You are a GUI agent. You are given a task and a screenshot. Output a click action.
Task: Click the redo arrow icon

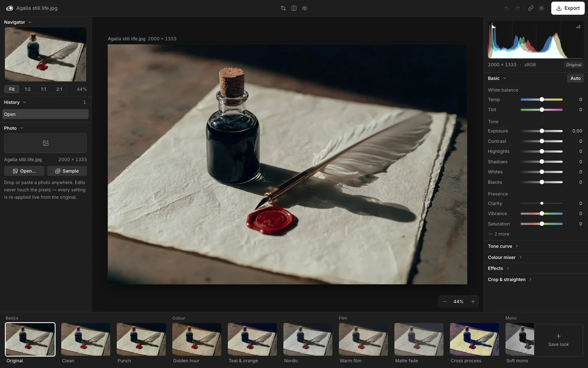click(517, 8)
